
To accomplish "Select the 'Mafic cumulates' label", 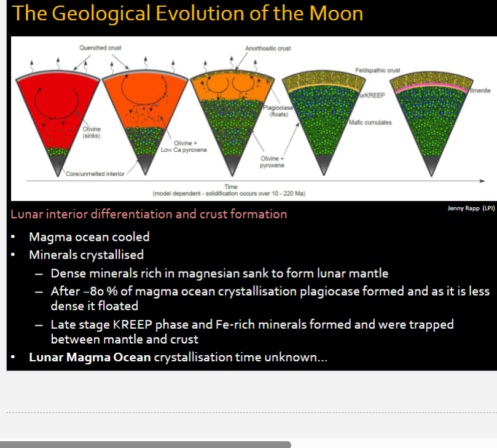I will (370, 122).
